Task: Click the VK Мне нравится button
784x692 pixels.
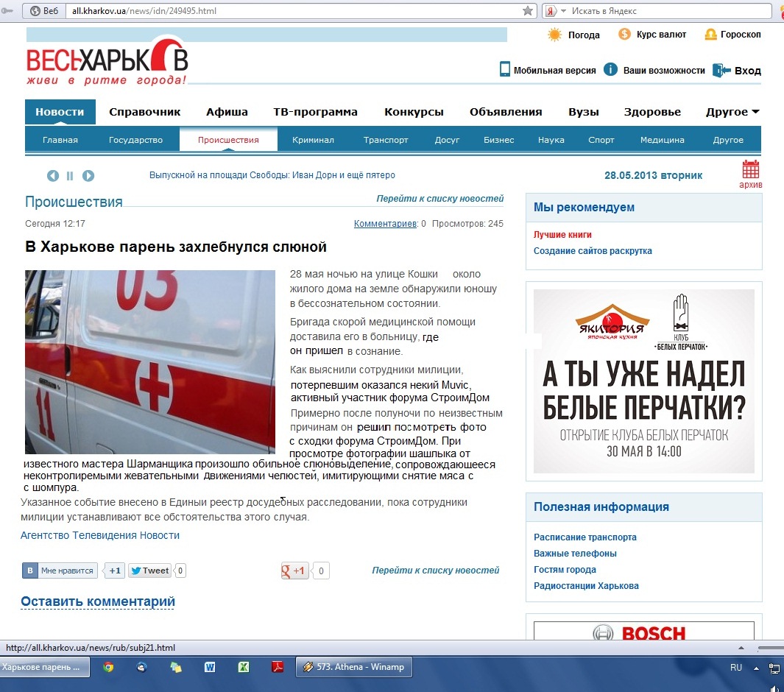Action: click(x=60, y=571)
